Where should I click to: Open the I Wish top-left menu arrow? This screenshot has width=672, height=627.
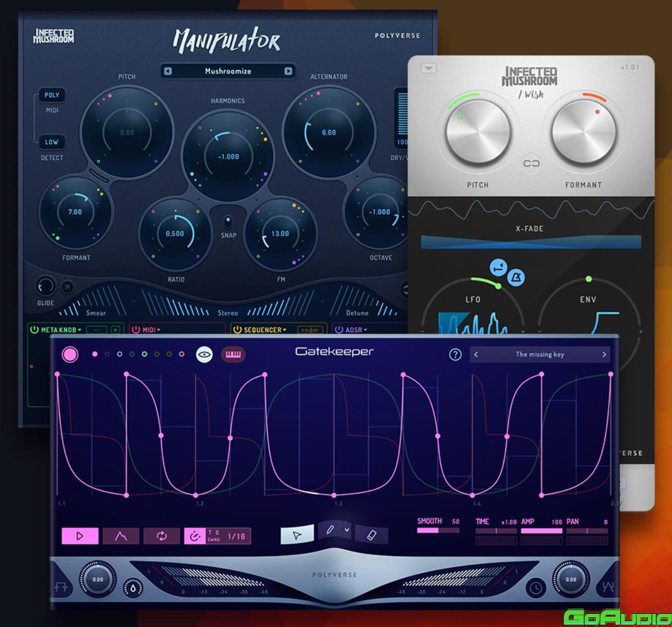tap(429, 68)
